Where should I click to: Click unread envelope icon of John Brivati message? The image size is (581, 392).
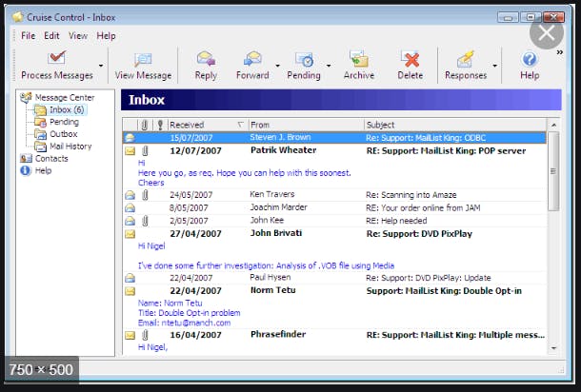pos(130,234)
